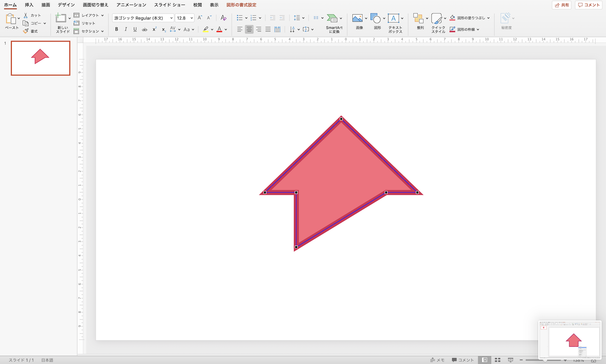Switch to the ホーム tab

pyautogui.click(x=10, y=5)
